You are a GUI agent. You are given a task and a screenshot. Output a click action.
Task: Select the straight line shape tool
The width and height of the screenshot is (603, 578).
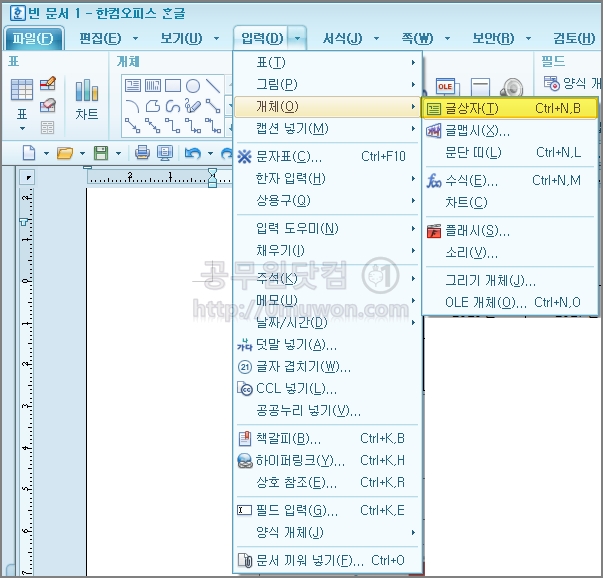[213, 86]
